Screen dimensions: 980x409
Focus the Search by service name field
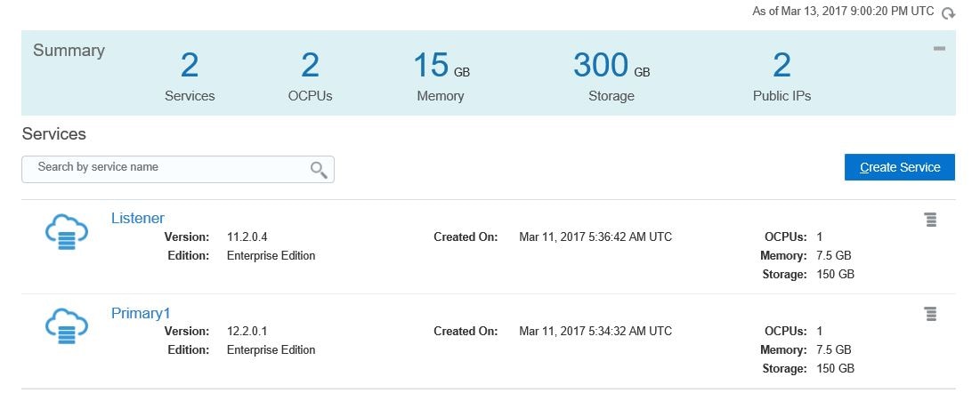pyautogui.click(x=169, y=168)
